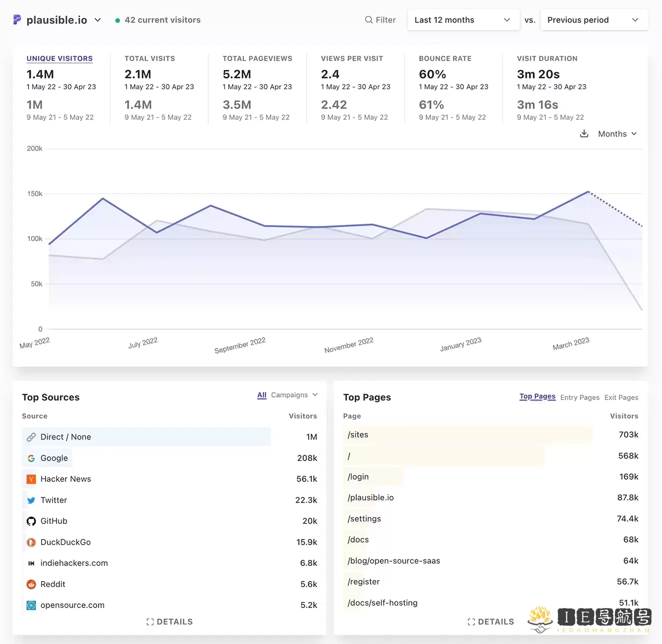The height and width of the screenshot is (644, 662).
Task: Filter by /sites page
Action: [x=358, y=434]
